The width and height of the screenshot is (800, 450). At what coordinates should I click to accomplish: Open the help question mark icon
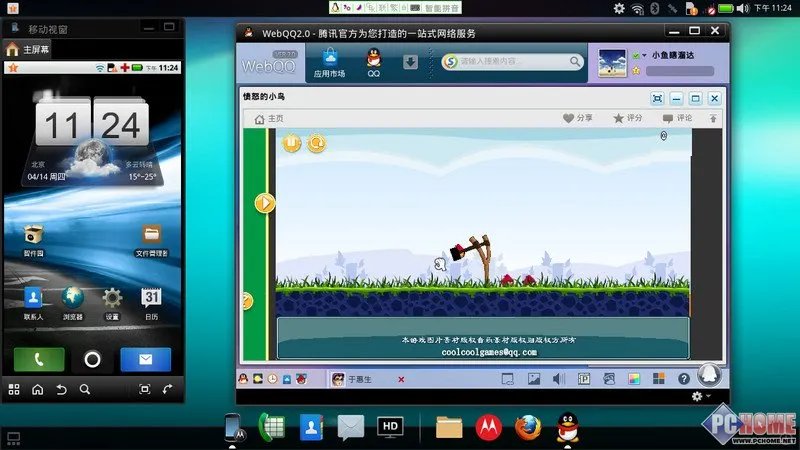(x=684, y=379)
